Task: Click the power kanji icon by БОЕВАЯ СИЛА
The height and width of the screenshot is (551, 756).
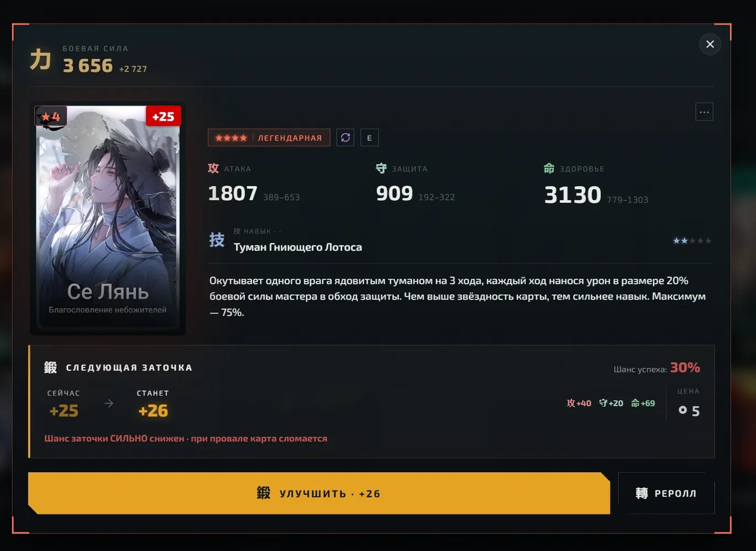Action: pos(40,60)
